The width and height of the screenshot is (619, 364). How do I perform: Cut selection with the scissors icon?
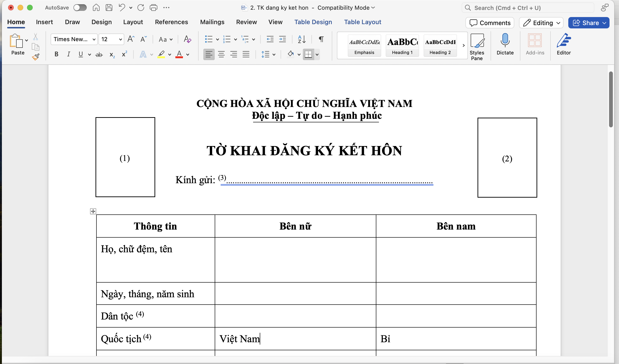click(36, 37)
